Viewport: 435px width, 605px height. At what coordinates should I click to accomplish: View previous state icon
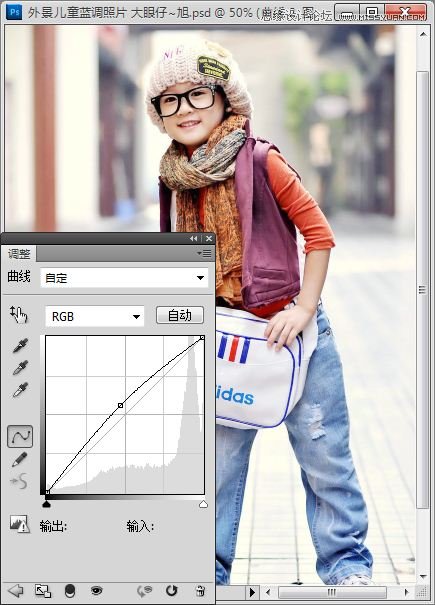click(144, 591)
